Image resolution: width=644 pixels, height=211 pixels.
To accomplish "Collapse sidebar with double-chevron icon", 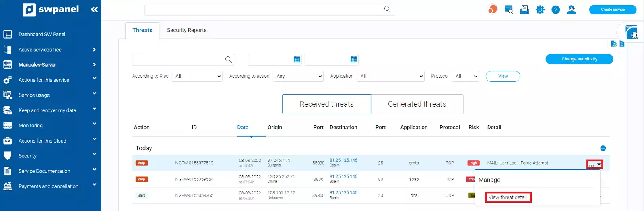I will coord(94,10).
